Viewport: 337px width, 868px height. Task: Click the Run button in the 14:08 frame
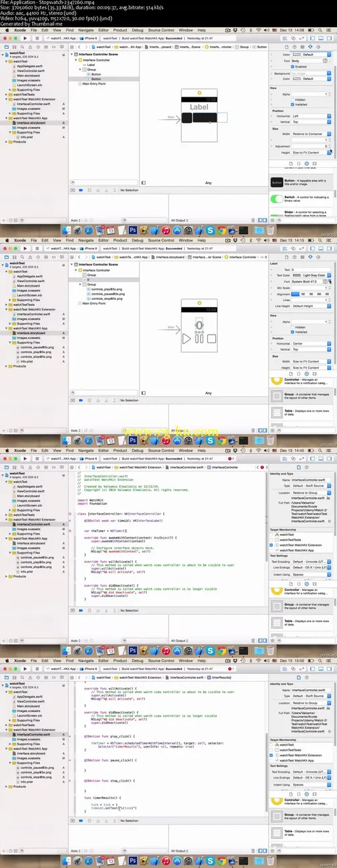point(26,39)
